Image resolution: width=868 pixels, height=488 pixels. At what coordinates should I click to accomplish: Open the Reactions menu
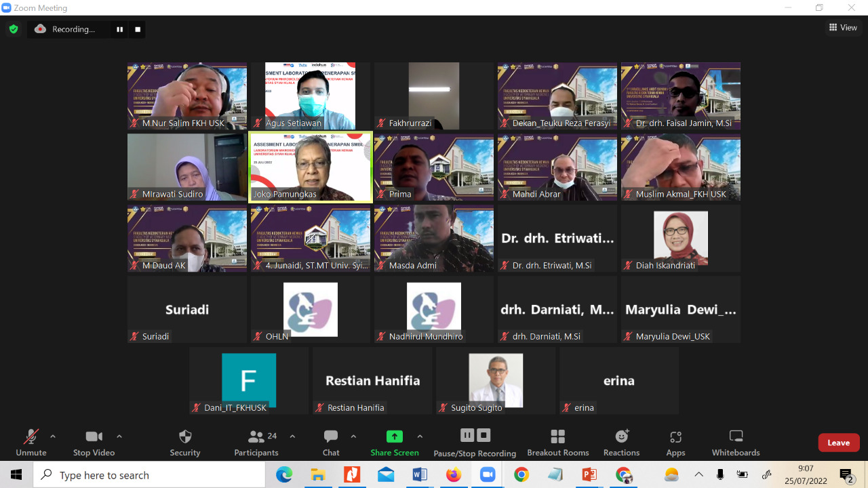[x=621, y=443]
